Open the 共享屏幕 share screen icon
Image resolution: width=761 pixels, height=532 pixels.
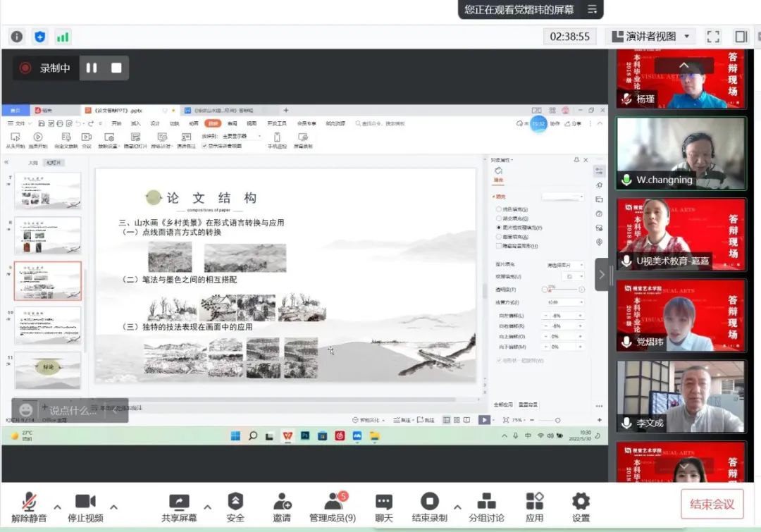click(x=179, y=502)
